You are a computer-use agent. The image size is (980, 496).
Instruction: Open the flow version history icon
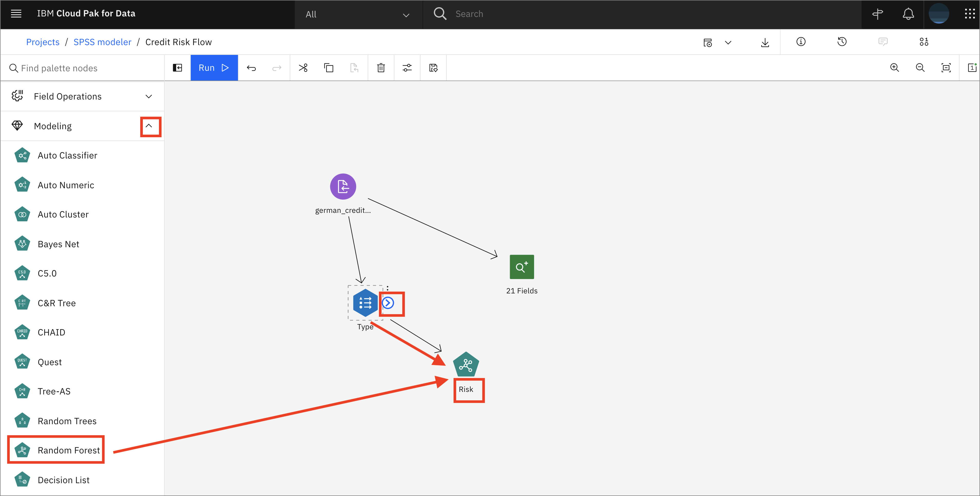tap(842, 42)
